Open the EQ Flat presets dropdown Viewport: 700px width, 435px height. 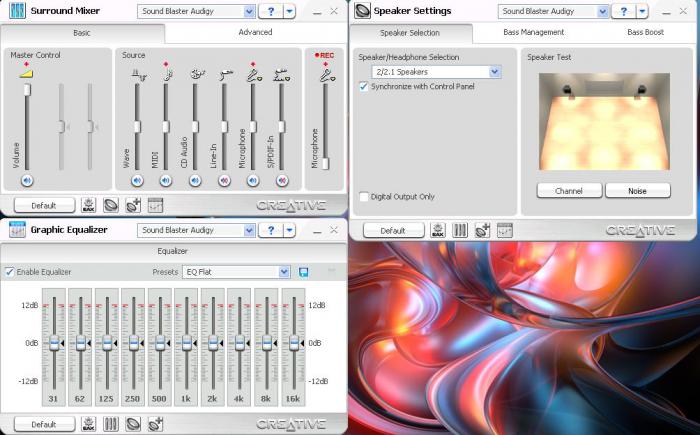point(284,272)
